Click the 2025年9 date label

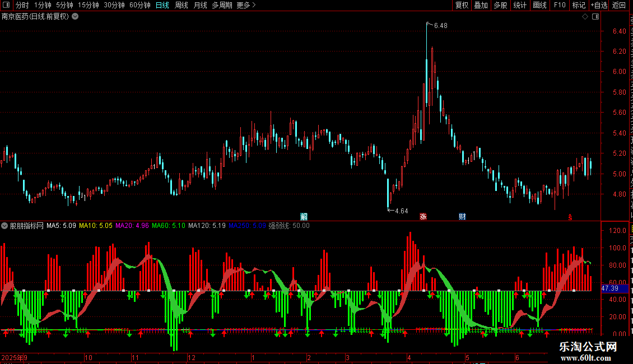coord(14,357)
